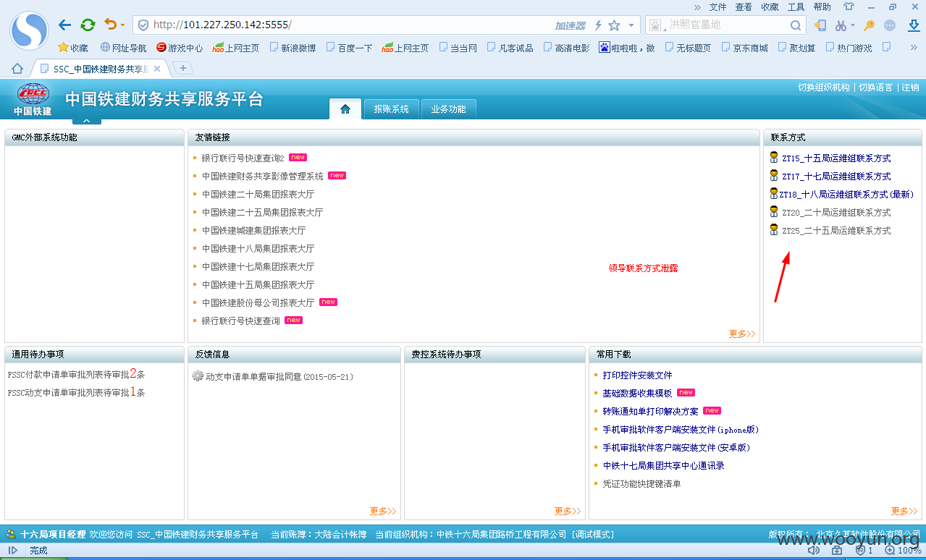The width and height of the screenshot is (926, 560).
Task: Click 切换组织机构 link
Action: [x=824, y=88]
